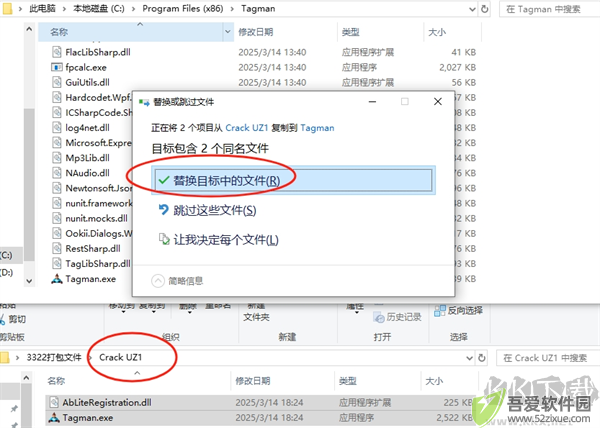This screenshot has height=428, width=600.
Task: Minimize the replace or skip files dialog
Action: tap(372, 101)
